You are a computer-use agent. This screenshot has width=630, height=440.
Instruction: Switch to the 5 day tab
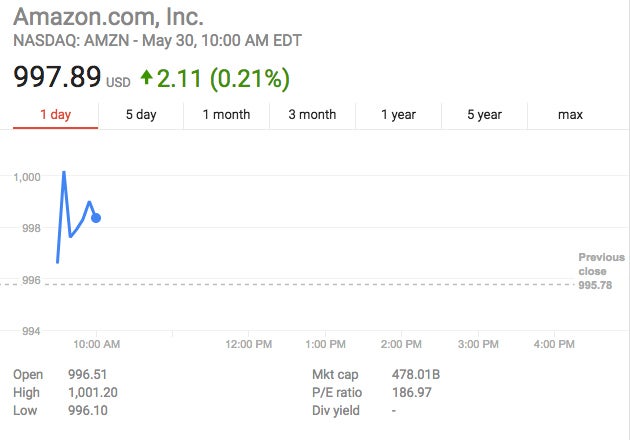pos(141,115)
